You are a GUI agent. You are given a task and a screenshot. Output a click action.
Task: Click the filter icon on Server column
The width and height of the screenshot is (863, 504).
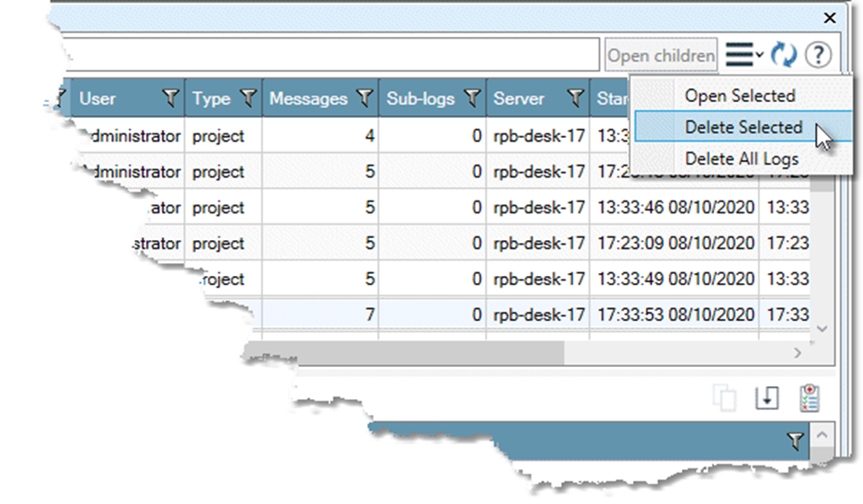pyautogui.click(x=575, y=97)
